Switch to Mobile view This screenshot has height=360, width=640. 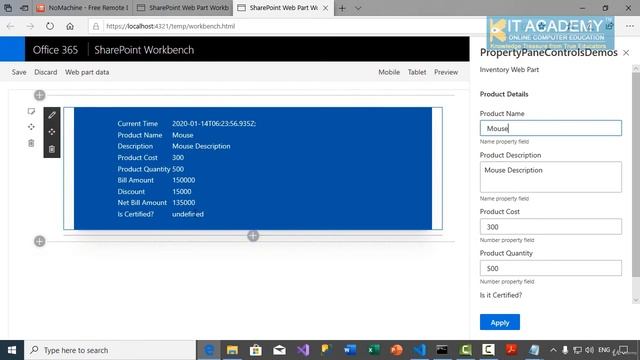point(389,72)
